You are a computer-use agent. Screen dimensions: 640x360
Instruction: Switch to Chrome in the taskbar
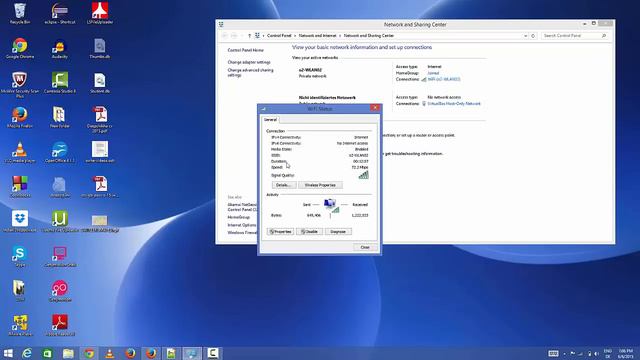pyautogui.click(x=89, y=353)
